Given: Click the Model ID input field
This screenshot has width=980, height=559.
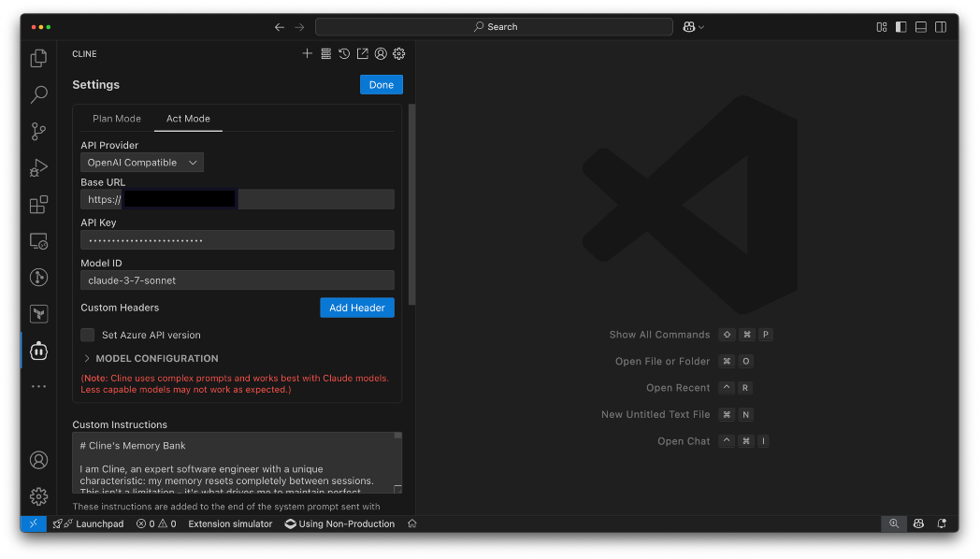Looking at the screenshot, I should 237,279.
